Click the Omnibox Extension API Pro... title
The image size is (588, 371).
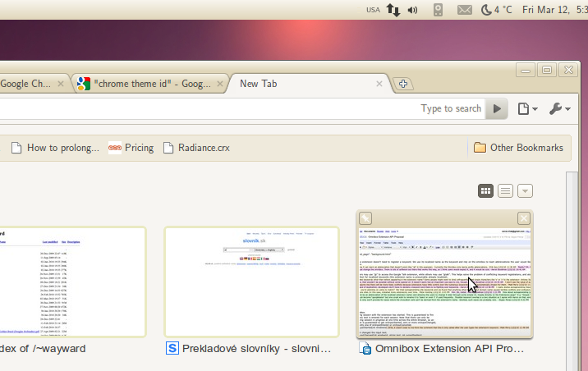(449, 349)
